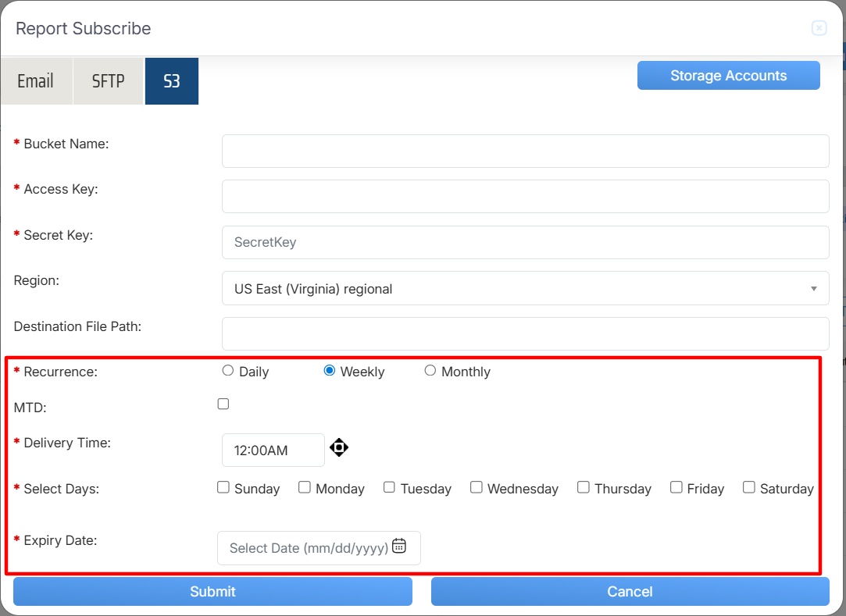The image size is (846, 616).
Task: Check the Saturday checkbox
Action: (x=749, y=487)
